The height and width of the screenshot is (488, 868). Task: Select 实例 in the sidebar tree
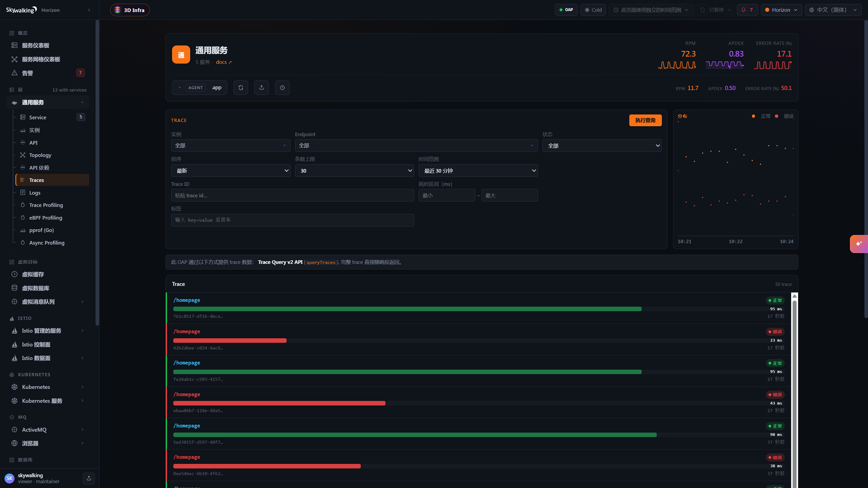click(52, 130)
